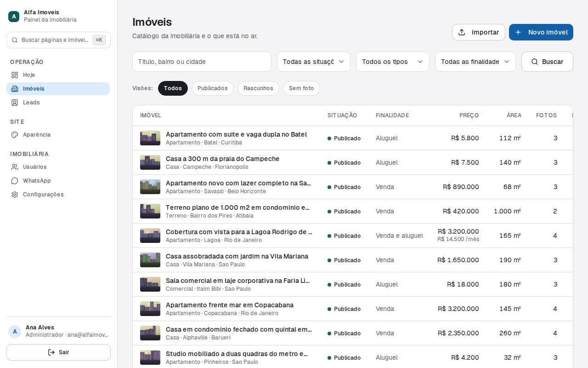Click the PREÇO column header
Screen dimensions: 588x368
(469, 115)
